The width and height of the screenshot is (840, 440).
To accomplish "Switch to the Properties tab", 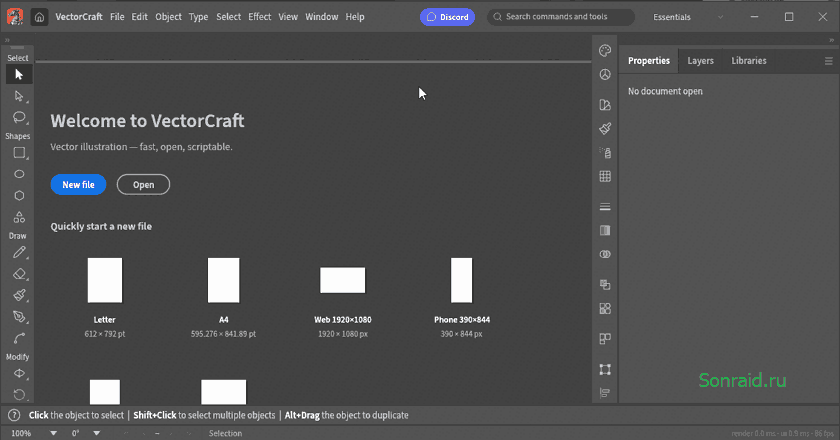I will click(x=649, y=61).
